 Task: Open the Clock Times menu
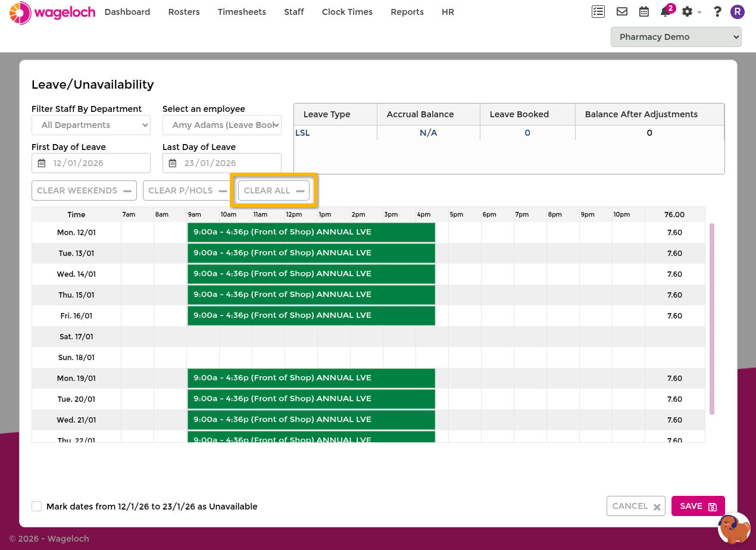click(347, 12)
